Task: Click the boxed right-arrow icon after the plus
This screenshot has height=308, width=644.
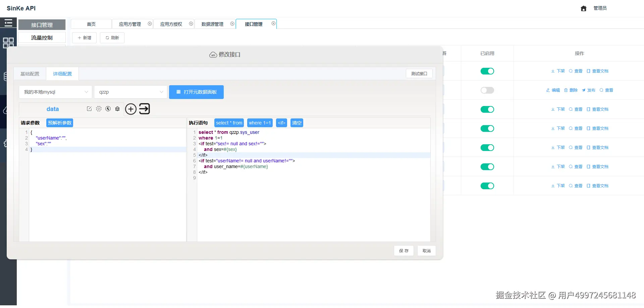Action: 145,109
